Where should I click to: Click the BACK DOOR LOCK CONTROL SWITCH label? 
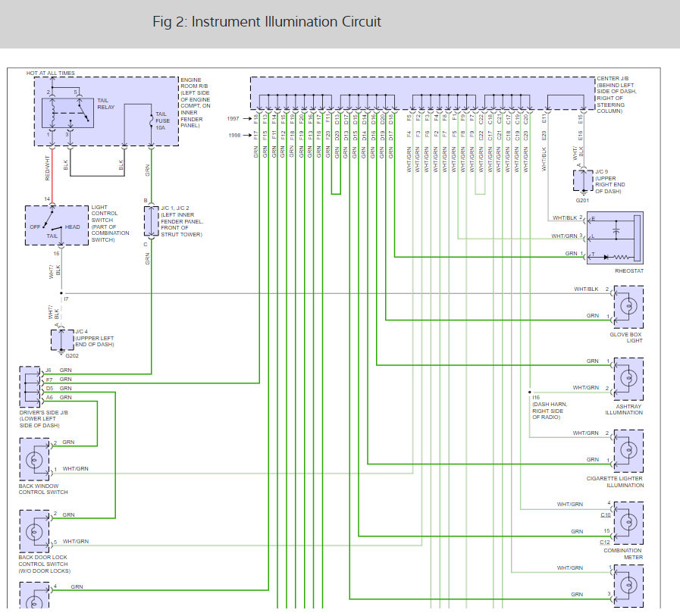coord(44,564)
